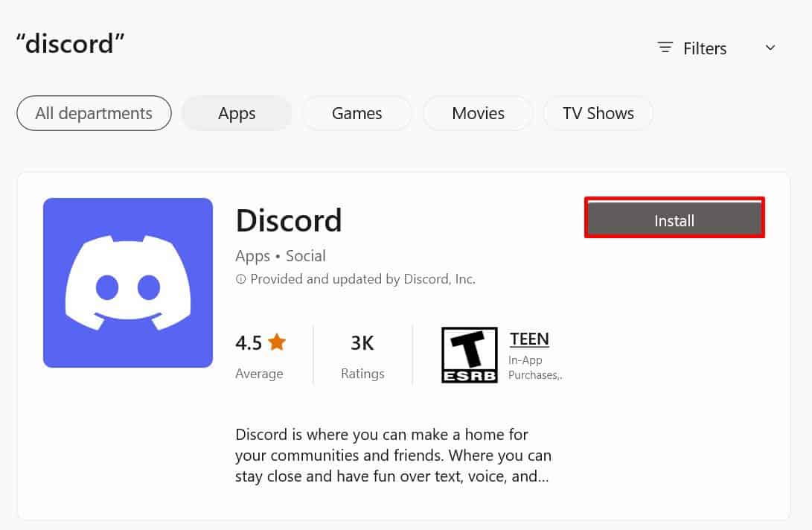Switch to the Apps department
This screenshot has width=812, height=530.
(237, 113)
